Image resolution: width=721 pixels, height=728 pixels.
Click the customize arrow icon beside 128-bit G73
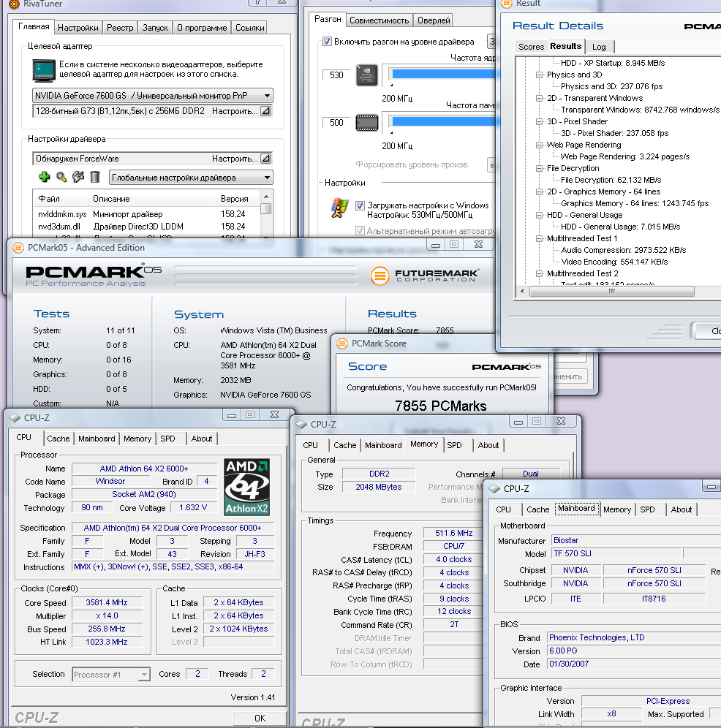[265, 111]
